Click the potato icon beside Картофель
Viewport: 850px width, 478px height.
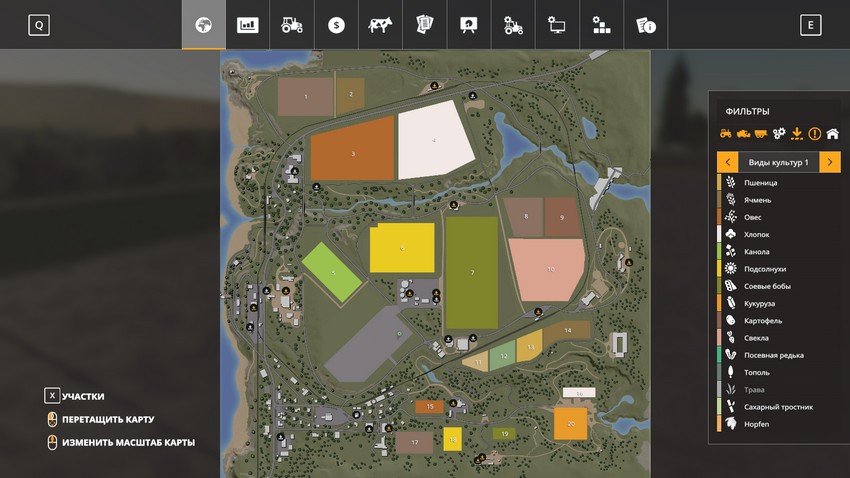point(731,321)
